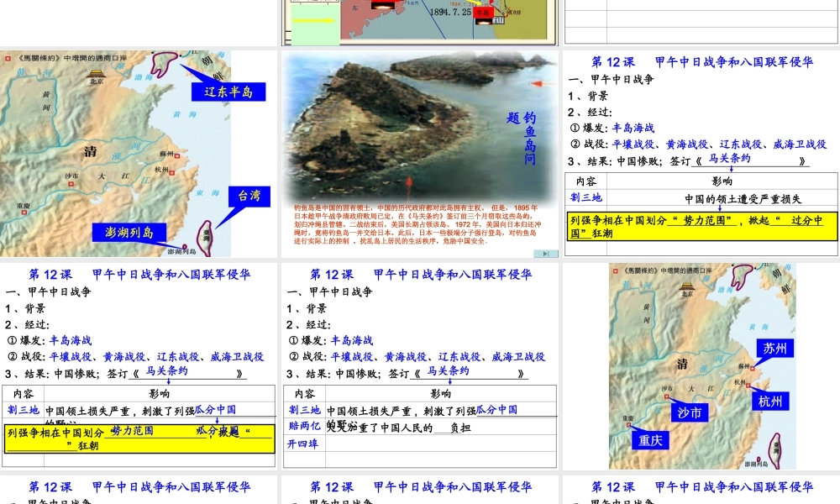Select the empty table slide in the top row
Image resolution: width=840 pixels, height=504 pixels.
coord(701,22)
